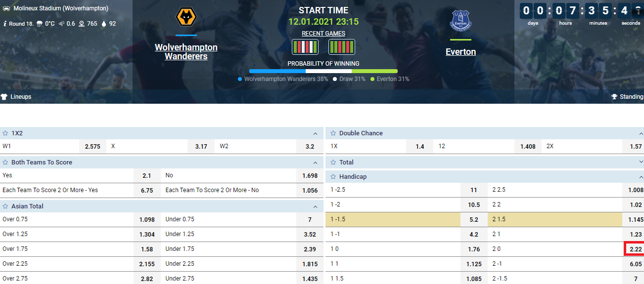Open the Recent Games link

323,34
